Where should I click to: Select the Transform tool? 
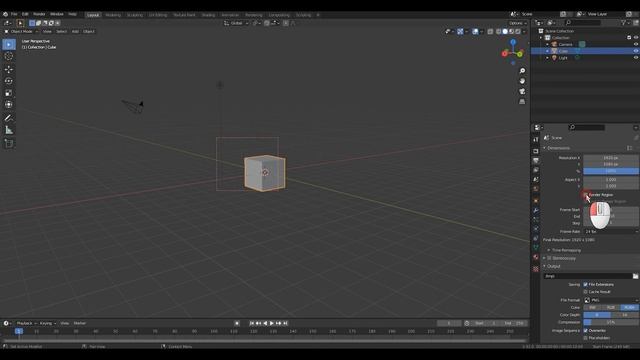9,104
